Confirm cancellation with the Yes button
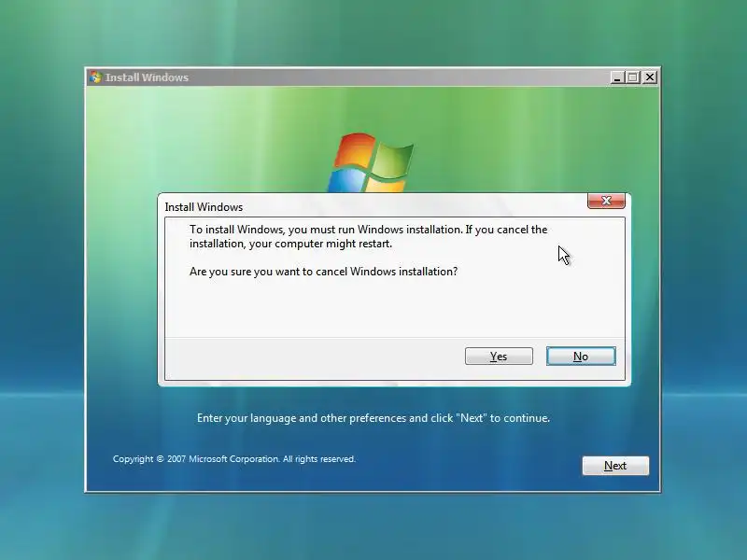 coord(499,357)
